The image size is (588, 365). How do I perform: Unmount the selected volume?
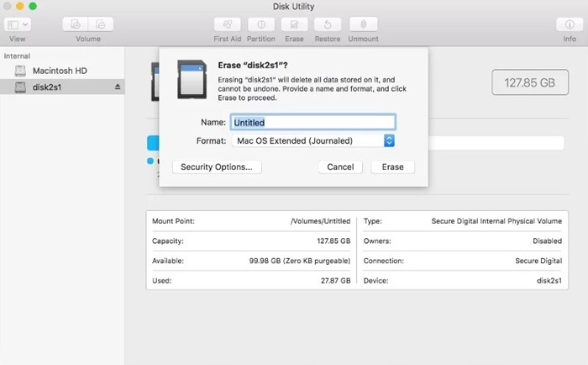364,24
